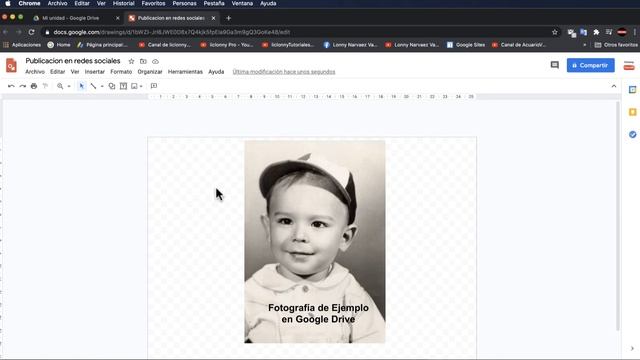Switch to 'Mi unidad - Google Drive' tab
Image resolution: width=640 pixels, height=360 pixels.
(71, 18)
